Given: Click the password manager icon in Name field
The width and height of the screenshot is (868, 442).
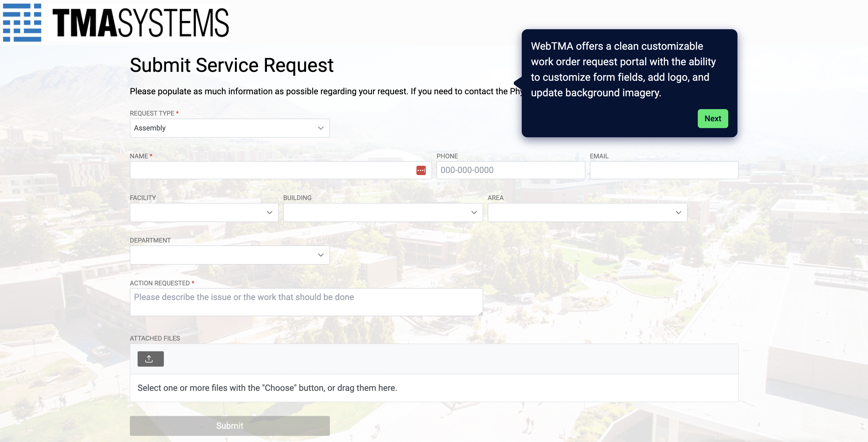Looking at the screenshot, I should pyautogui.click(x=421, y=170).
